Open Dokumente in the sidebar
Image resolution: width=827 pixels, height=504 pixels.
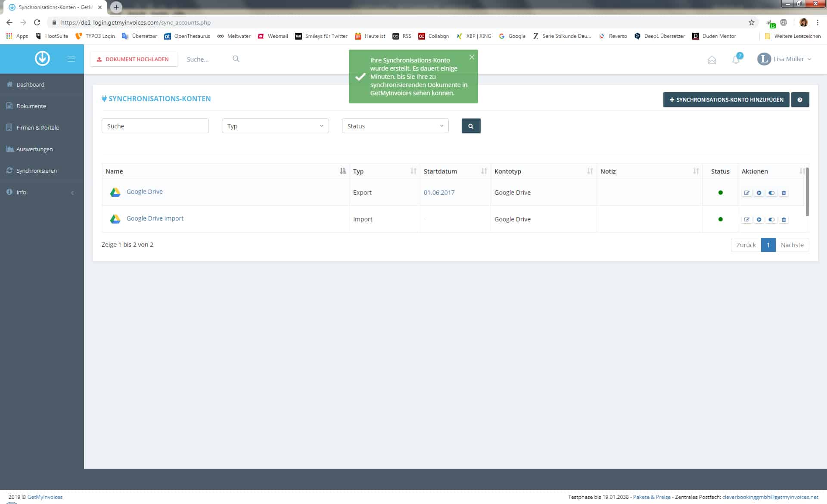(x=42, y=106)
